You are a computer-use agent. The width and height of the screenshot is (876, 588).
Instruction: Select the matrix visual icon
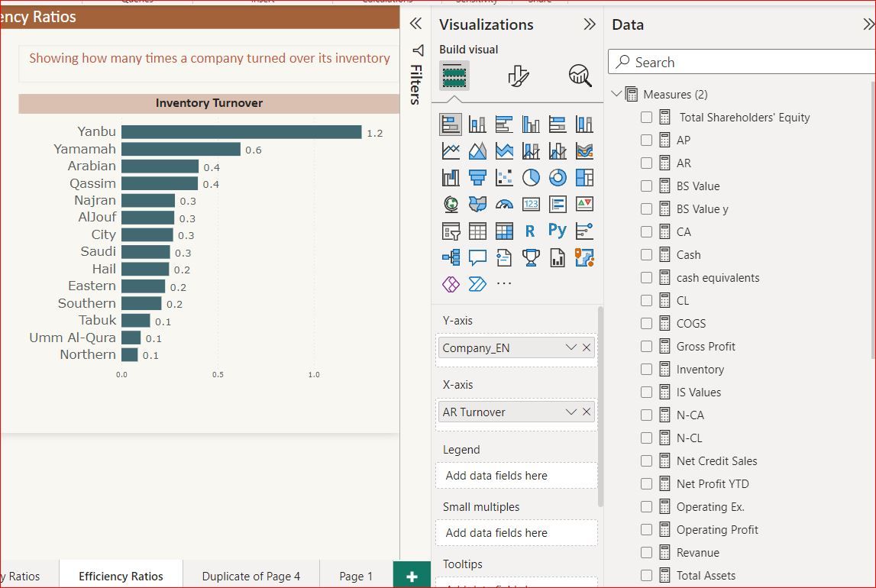(504, 231)
